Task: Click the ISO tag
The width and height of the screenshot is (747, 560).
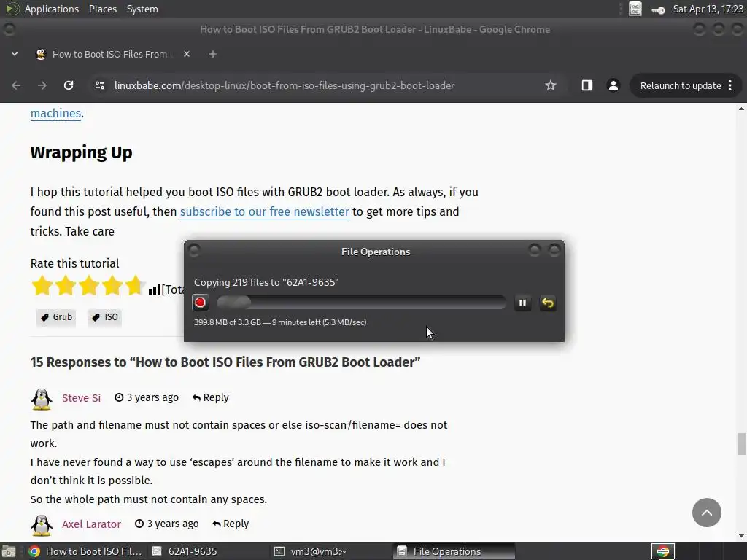Action: pos(105,318)
